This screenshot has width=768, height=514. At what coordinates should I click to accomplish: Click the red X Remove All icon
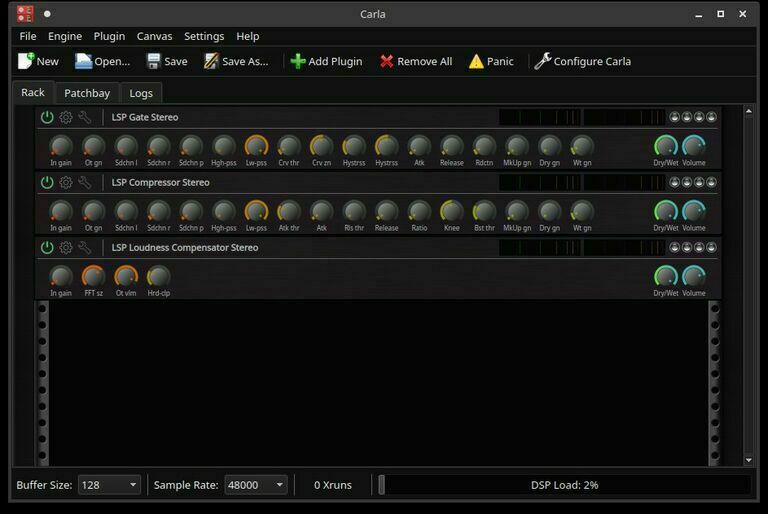[x=386, y=61]
